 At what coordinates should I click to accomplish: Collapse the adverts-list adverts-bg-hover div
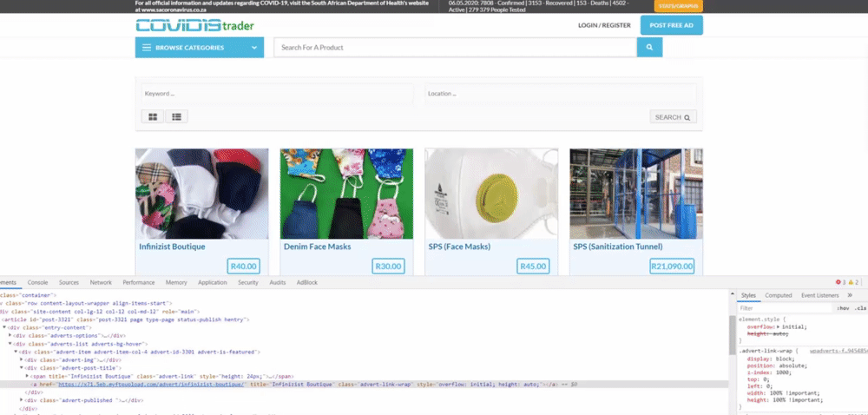[x=10, y=344]
